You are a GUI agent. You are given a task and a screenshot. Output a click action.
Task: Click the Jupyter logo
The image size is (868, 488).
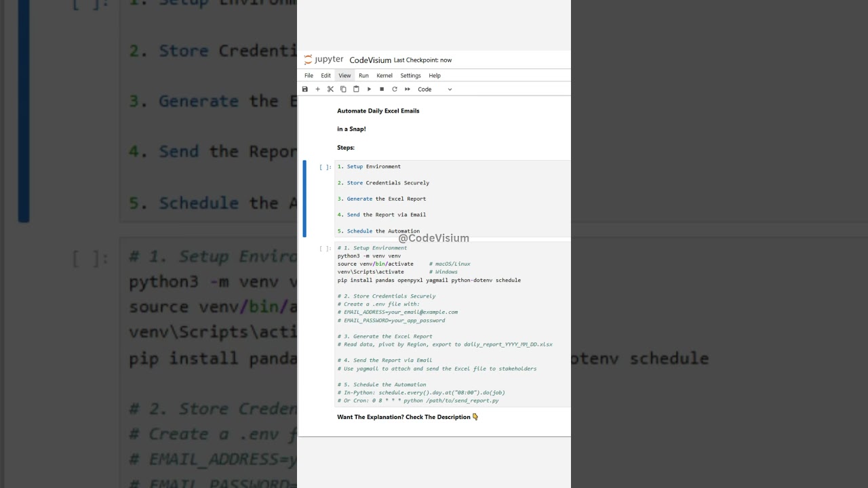tap(324, 60)
